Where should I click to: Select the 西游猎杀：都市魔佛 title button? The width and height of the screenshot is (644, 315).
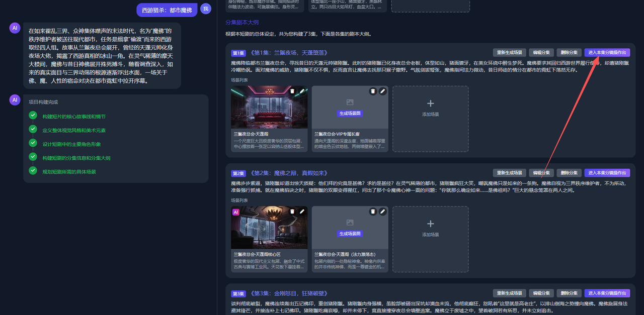(x=166, y=10)
